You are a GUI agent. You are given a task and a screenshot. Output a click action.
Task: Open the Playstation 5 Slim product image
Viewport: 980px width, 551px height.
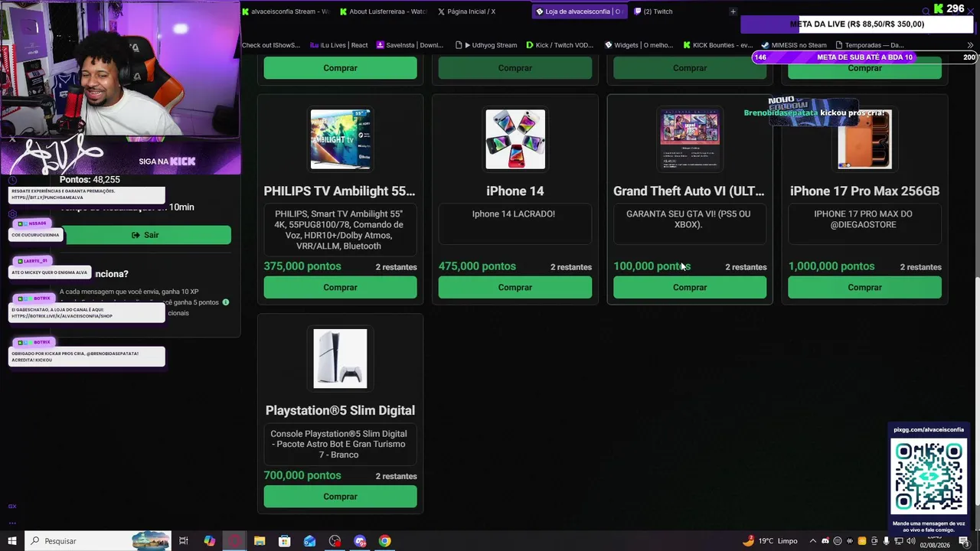tap(341, 358)
